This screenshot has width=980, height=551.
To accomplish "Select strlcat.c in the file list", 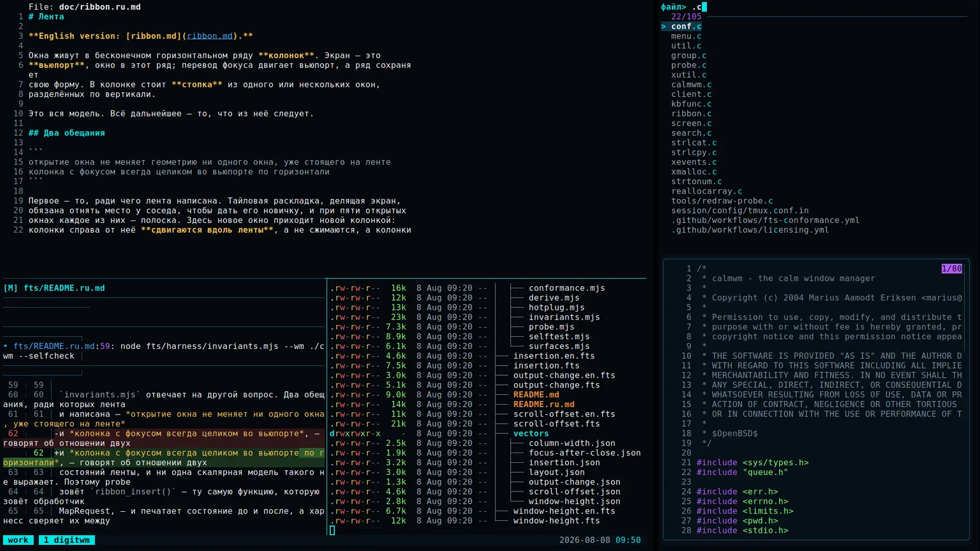I will click(x=694, y=143).
